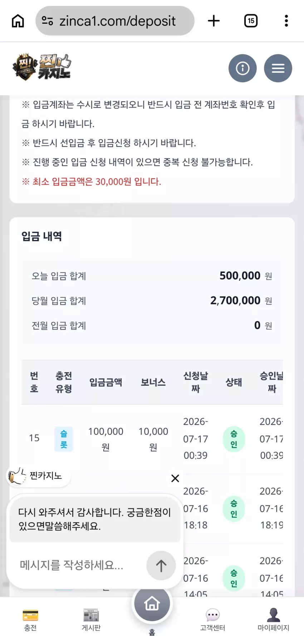Close the chat popup

(x=175, y=478)
